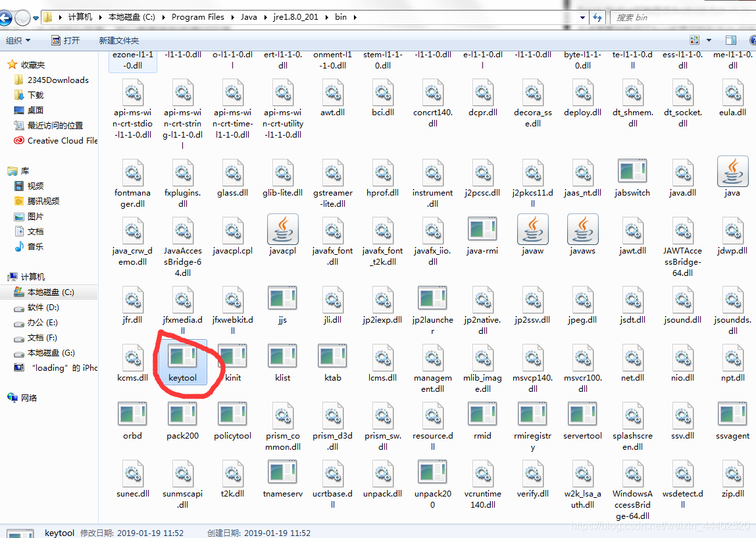Select the ssvagent executable icon

point(732,414)
